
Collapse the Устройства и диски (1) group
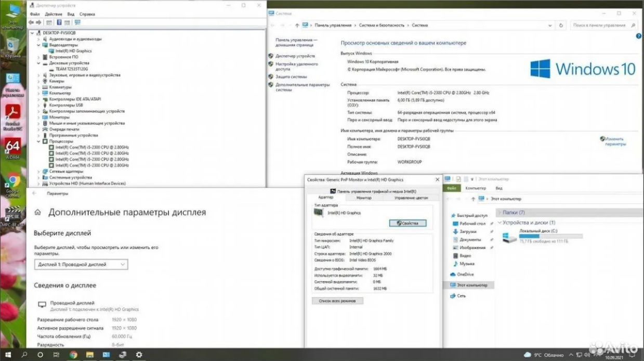(x=500, y=223)
